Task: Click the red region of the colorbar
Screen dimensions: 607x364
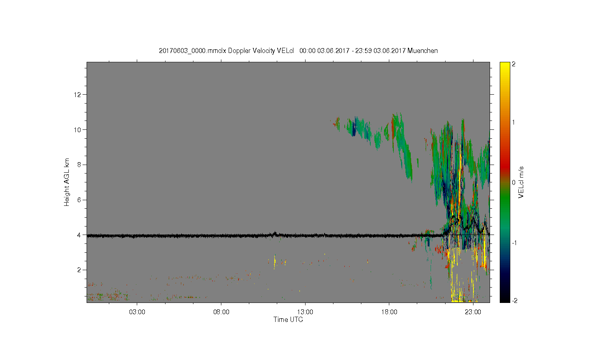Action: click(x=505, y=164)
